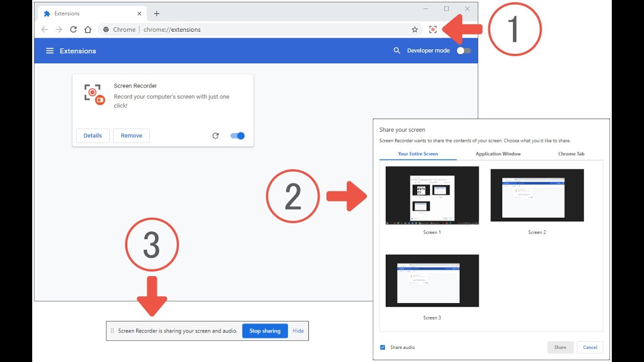The image size is (644, 362).
Task: Click the Chrome site info icon
Action: (x=106, y=30)
